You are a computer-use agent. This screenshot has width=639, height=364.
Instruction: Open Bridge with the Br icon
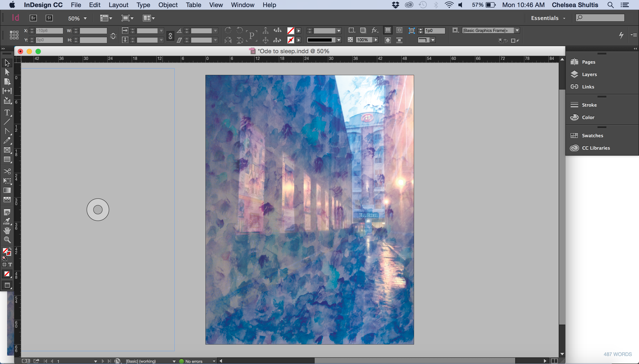click(x=33, y=18)
